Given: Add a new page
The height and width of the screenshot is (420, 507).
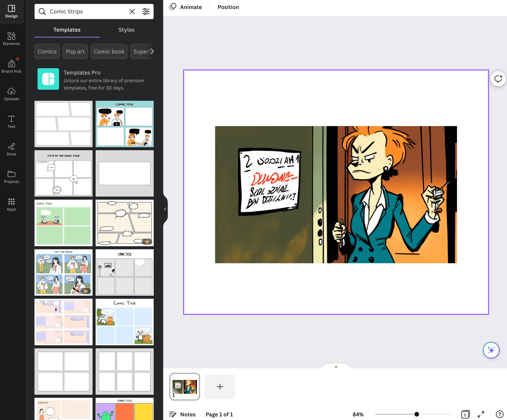Looking at the screenshot, I should coord(220,386).
